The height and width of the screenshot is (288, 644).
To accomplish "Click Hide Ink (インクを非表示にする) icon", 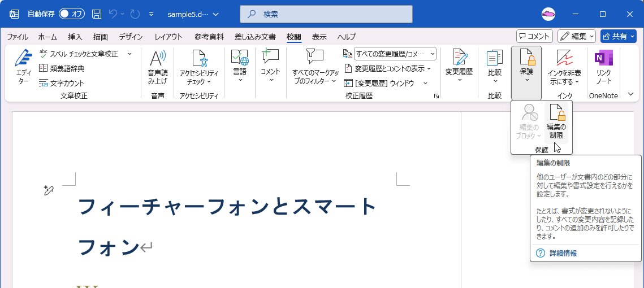I will (x=564, y=58).
